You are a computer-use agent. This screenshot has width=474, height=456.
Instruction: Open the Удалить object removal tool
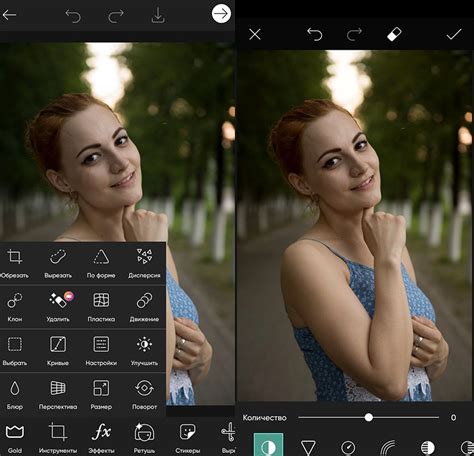(58, 307)
